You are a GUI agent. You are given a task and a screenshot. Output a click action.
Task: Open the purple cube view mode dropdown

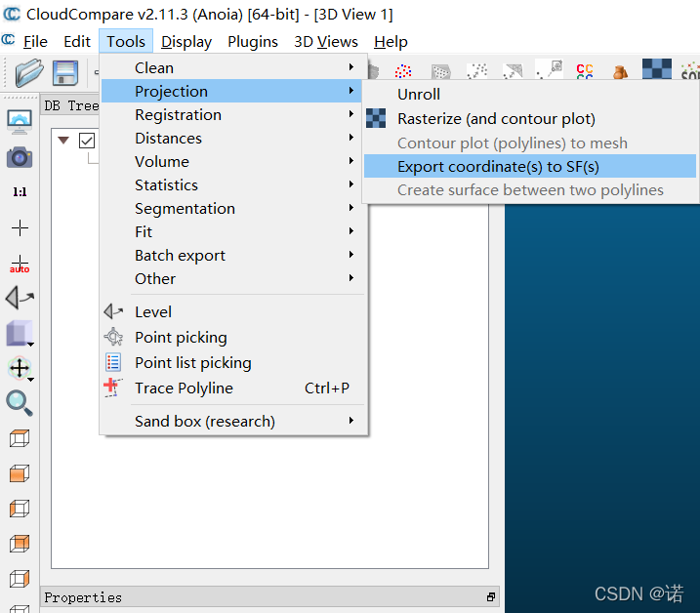point(20,333)
